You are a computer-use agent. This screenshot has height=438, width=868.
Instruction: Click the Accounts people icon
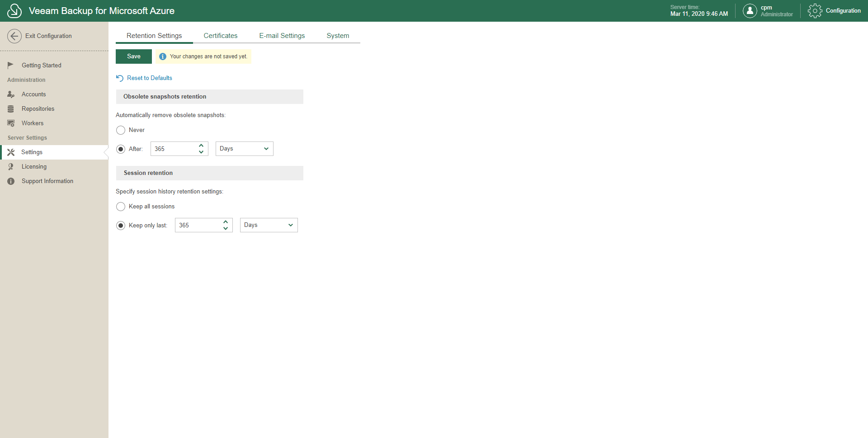coord(11,94)
